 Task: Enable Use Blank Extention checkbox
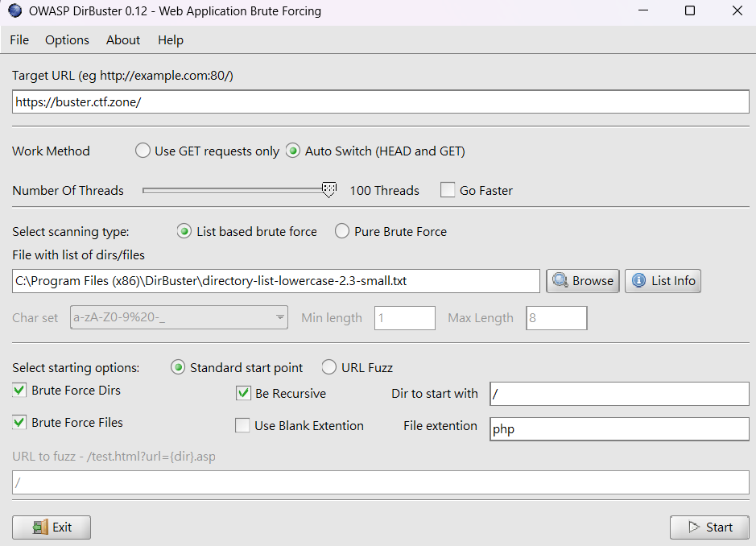(243, 425)
